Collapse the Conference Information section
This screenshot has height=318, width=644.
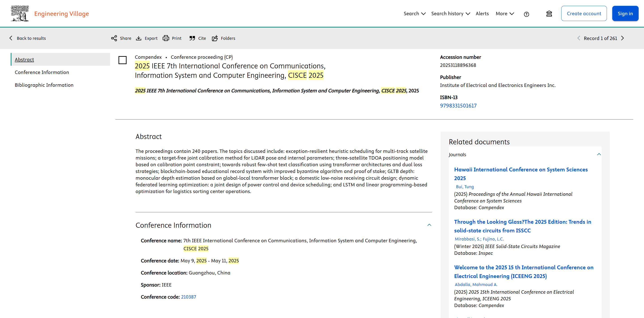[x=429, y=225]
